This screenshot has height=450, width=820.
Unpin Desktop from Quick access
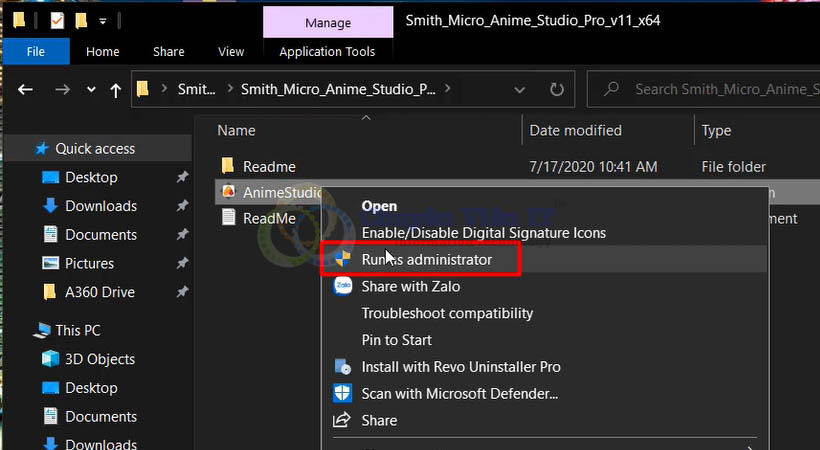181,178
